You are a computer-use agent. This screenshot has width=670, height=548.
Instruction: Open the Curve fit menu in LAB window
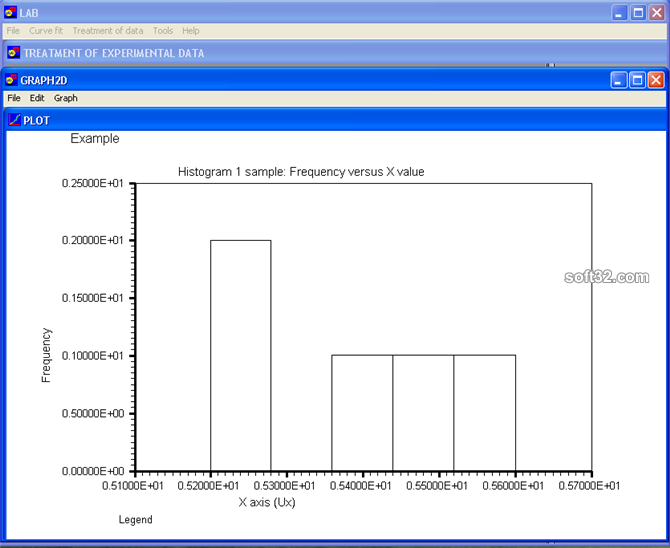[x=46, y=31]
